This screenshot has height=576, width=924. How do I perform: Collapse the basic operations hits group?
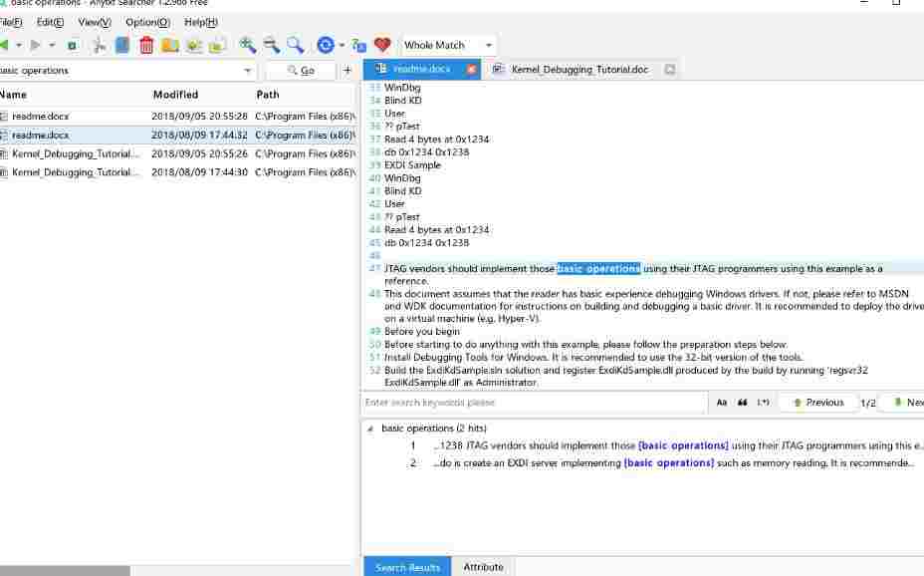coord(370,429)
